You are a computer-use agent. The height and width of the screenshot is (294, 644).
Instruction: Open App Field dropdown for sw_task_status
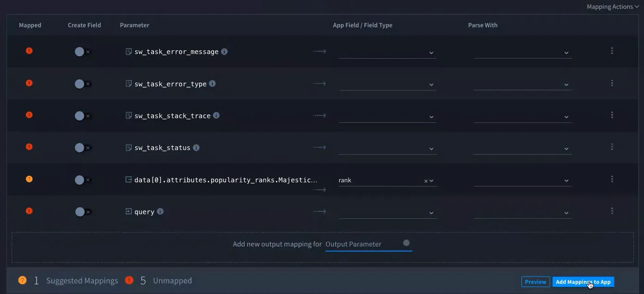click(387, 149)
